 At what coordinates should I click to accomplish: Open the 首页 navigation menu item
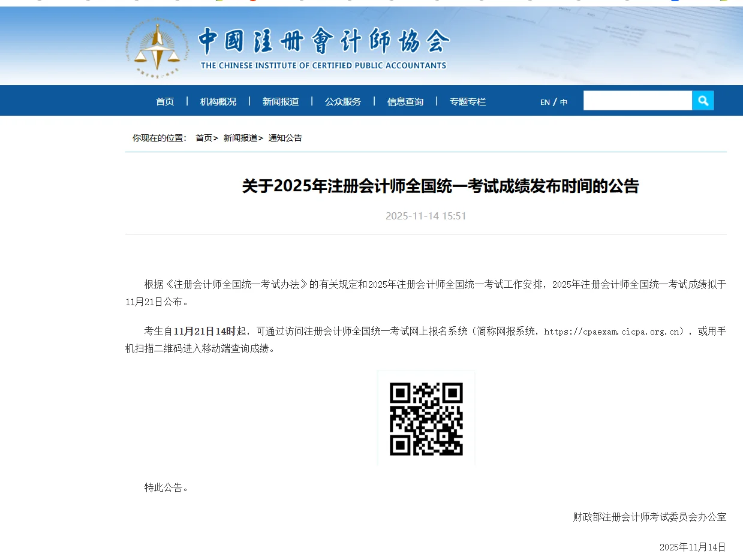click(x=165, y=101)
